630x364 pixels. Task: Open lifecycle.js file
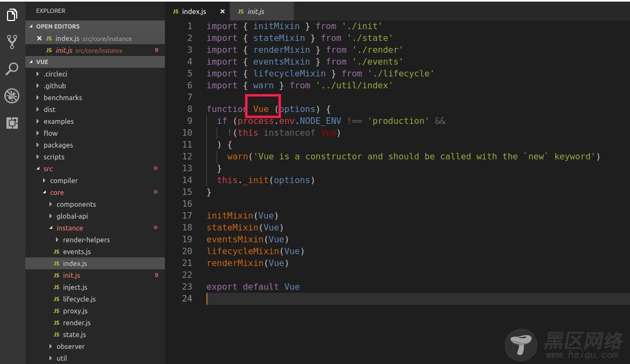[95, 299]
